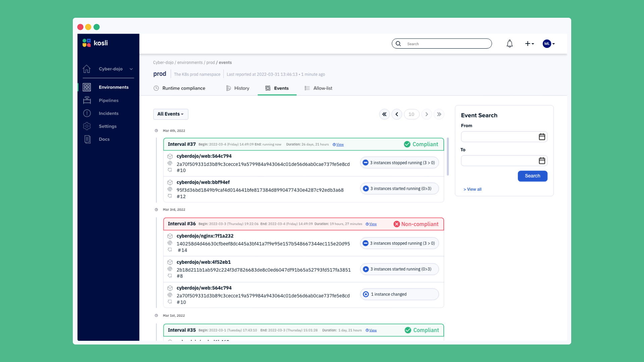Click View all link in Event Search panel
The height and width of the screenshot is (362, 644).
[x=473, y=189]
